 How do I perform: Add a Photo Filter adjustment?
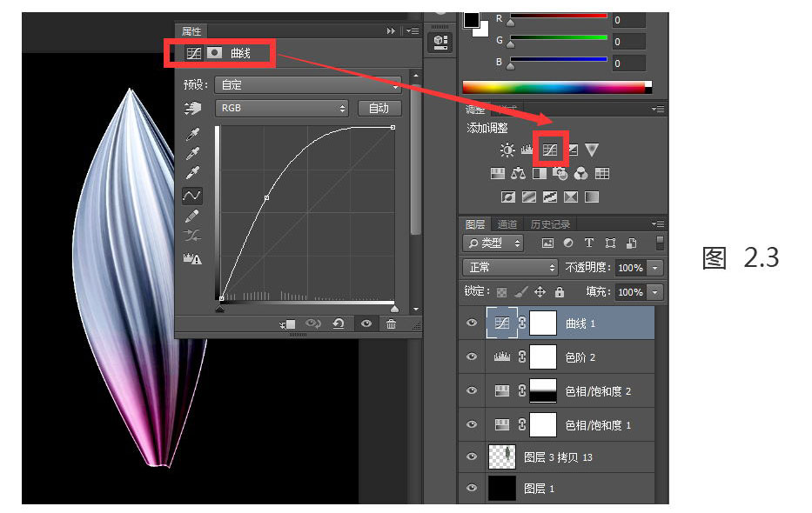tap(560, 173)
